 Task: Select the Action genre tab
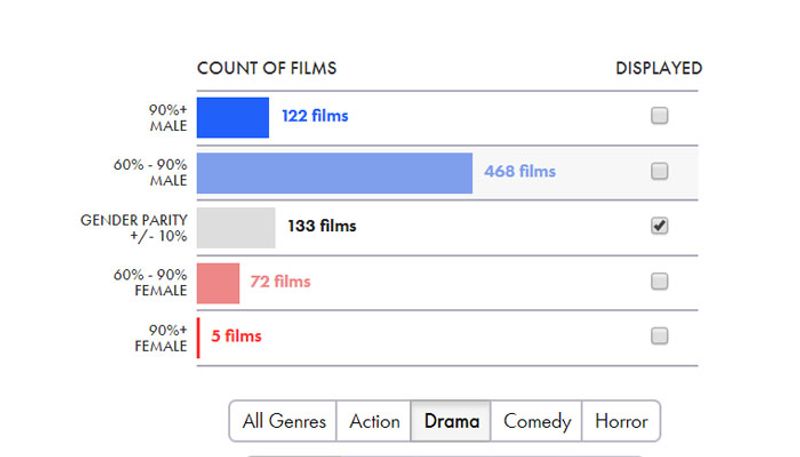click(374, 421)
